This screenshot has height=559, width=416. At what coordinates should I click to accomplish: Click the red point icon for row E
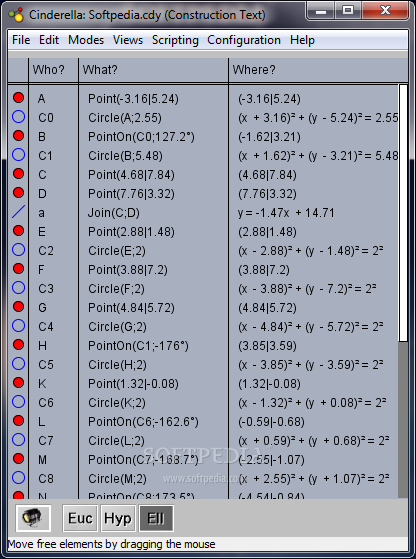pos(19,231)
